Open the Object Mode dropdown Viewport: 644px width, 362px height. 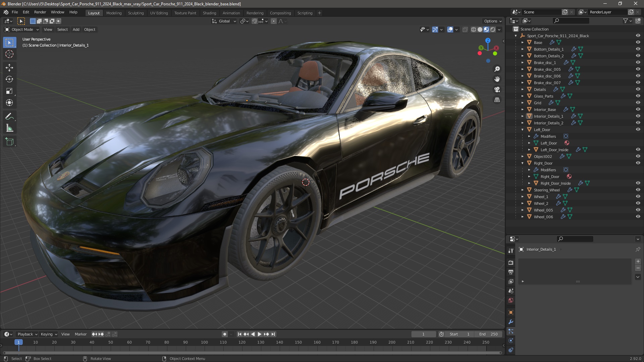[22, 29]
